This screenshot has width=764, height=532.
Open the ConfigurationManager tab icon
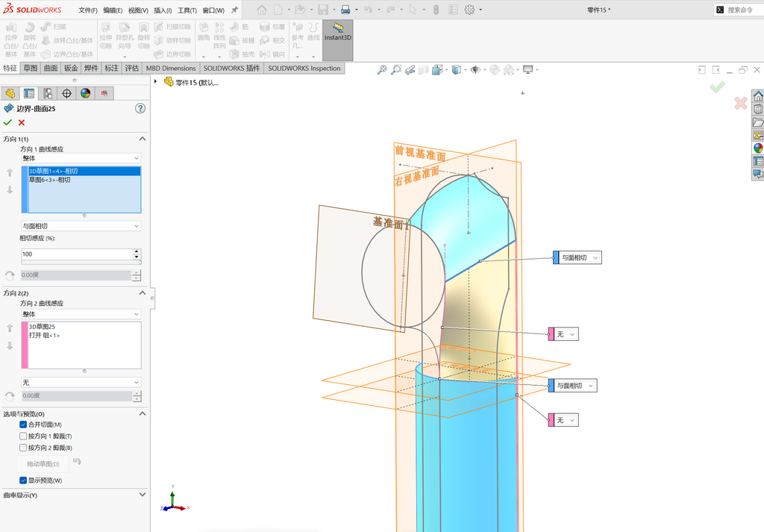(x=48, y=93)
